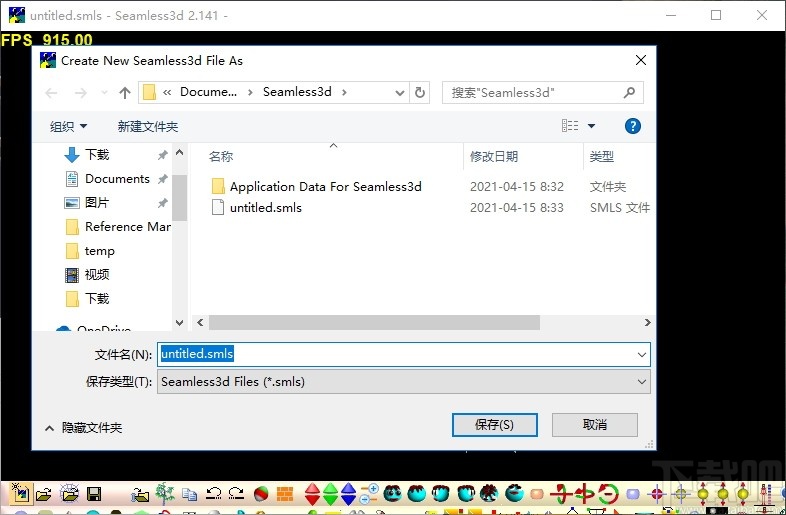Click the orange brick wall icon
This screenshot has width=786, height=515.
coord(285,494)
